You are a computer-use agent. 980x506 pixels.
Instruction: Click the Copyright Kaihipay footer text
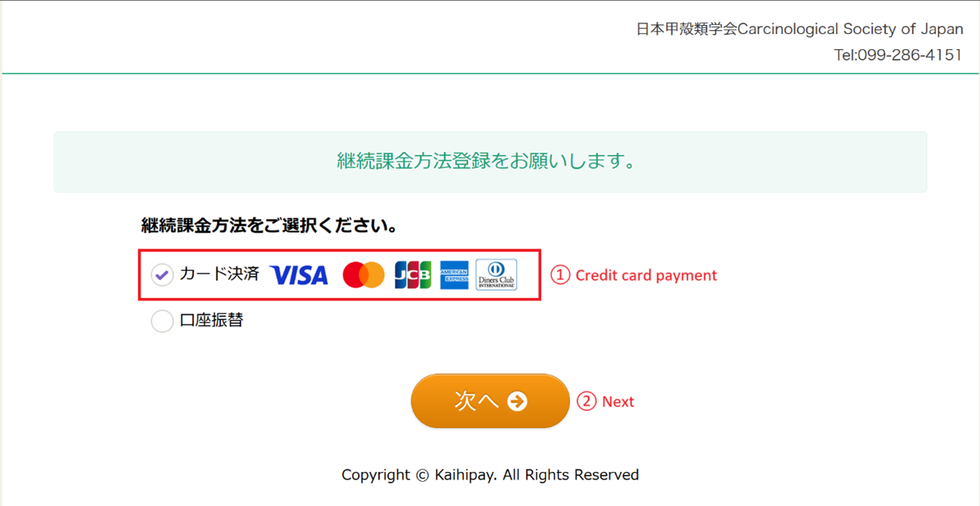tap(490, 475)
